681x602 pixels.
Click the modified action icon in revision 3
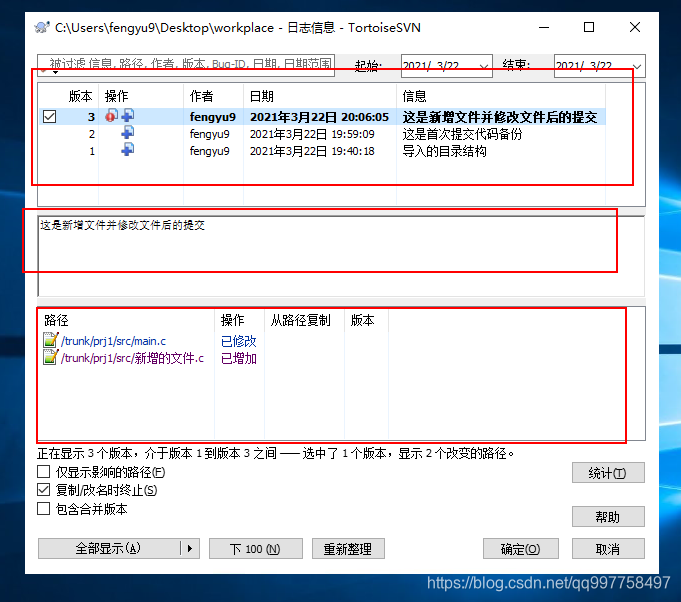tap(112, 116)
